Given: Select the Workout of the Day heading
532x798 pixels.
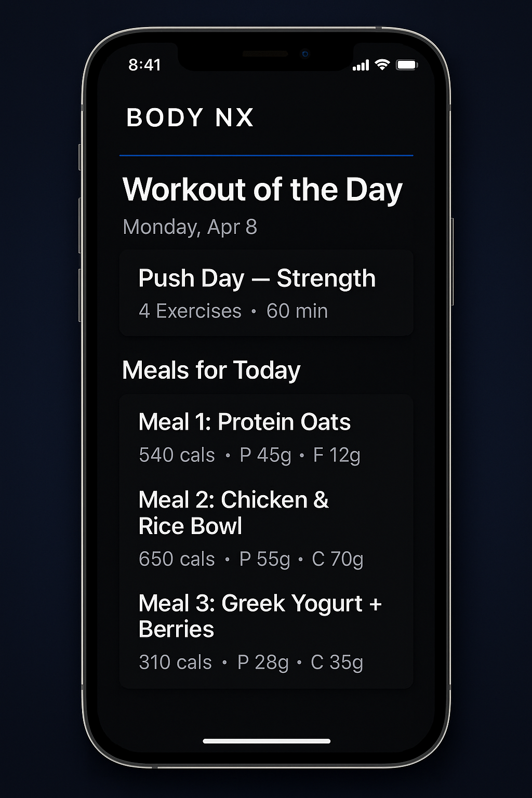Looking at the screenshot, I should point(262,189).
